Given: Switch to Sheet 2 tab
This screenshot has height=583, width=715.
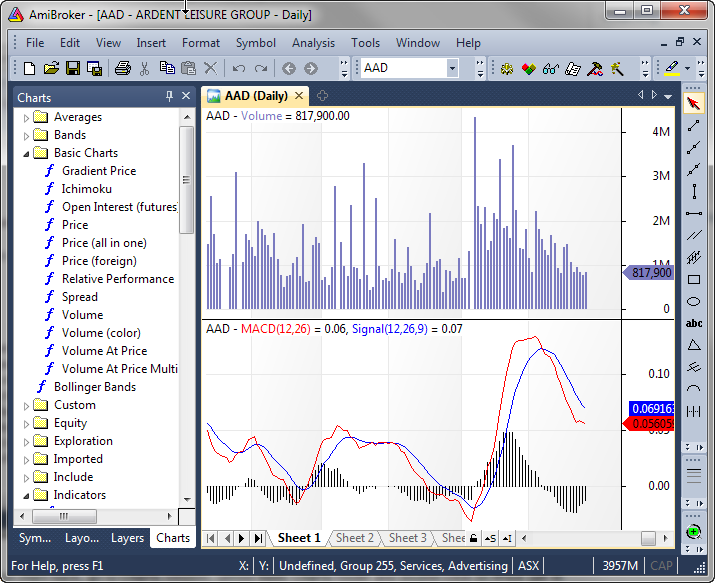Looking at the screenshot, I should tap(355, 538).
